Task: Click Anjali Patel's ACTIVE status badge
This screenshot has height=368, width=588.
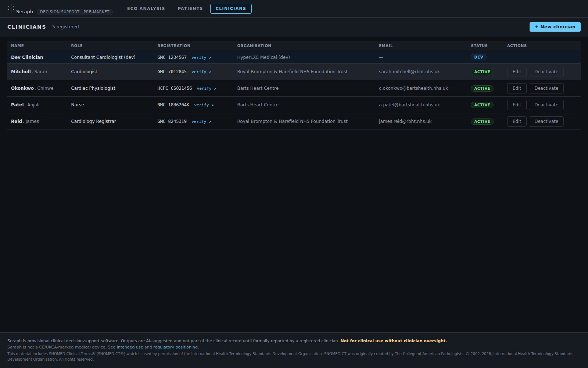Action: coord(482,105)
